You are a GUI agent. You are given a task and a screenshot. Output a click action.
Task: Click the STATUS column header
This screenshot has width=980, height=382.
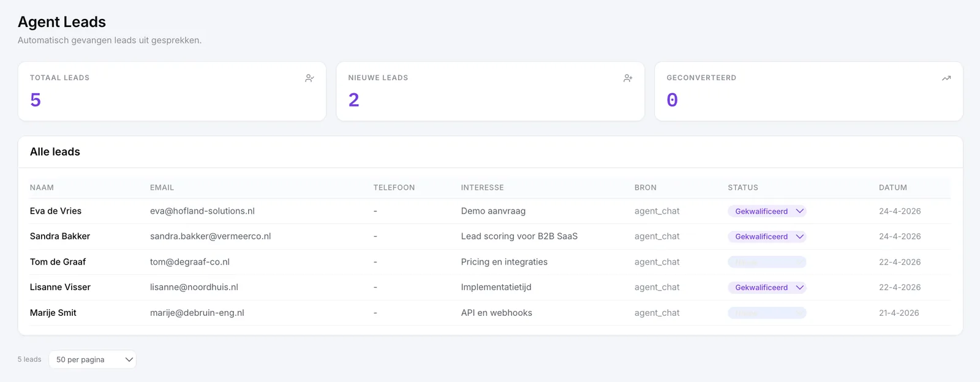[x=743, y=187]
